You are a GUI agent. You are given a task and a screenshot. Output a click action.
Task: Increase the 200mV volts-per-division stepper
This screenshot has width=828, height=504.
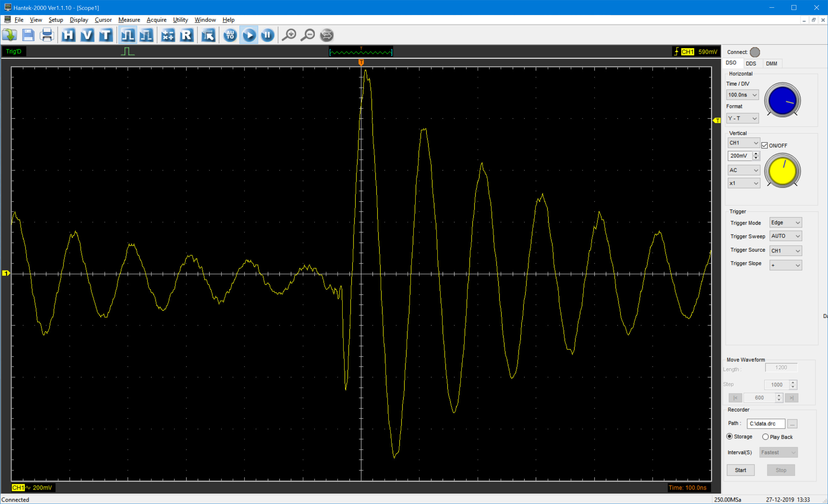(756, 154)
